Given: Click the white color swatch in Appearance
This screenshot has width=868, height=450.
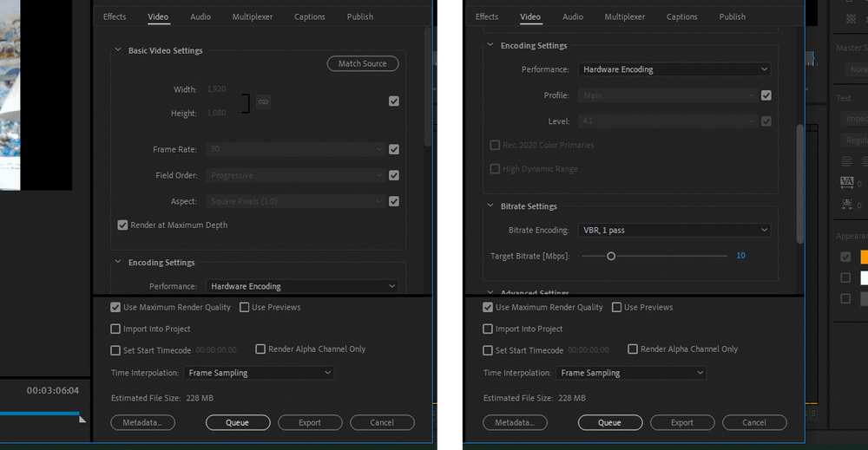Looking at the screenshot, I should 865,277.
